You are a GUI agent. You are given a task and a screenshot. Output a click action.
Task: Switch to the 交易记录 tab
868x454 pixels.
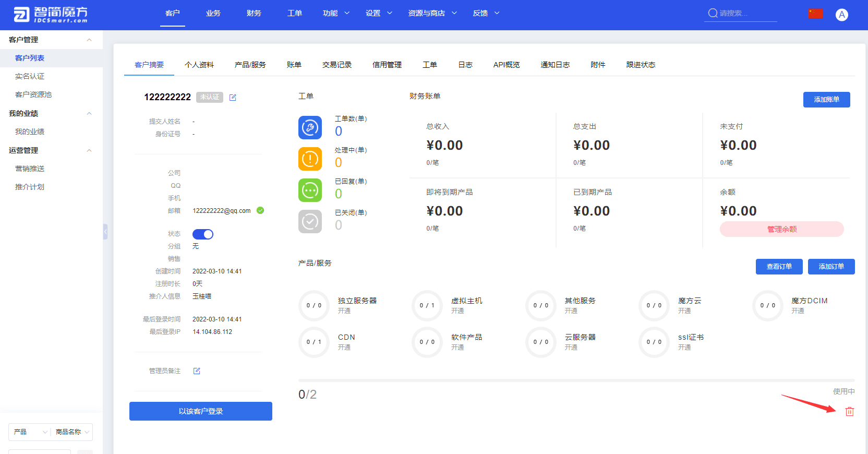point(337,65)
